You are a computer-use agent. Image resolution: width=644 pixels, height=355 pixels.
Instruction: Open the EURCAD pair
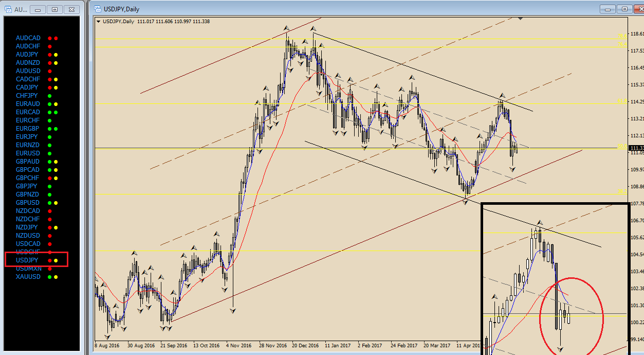(28, 112)
